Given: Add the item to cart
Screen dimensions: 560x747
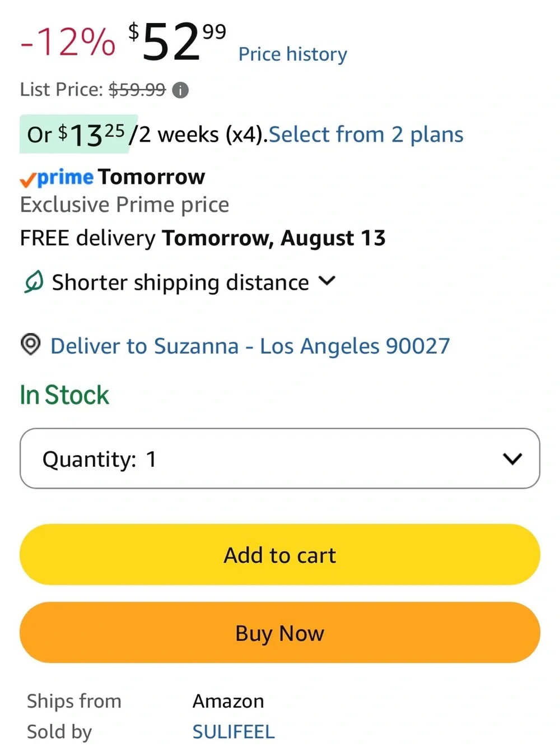Looking at the screenshot, I should [280, 555].
